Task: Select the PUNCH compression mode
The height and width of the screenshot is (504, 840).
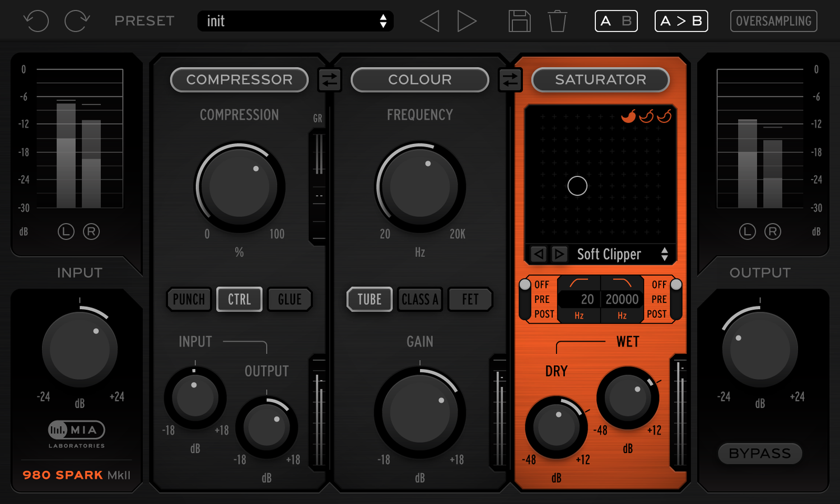Action: point(189,300)
